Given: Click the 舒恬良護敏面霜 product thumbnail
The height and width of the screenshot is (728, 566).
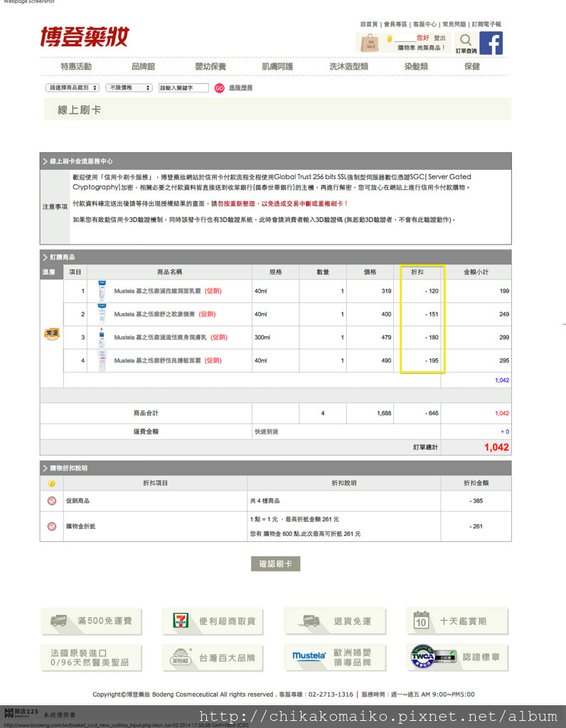Looking at the screenshot, I should tap(102, 360).
